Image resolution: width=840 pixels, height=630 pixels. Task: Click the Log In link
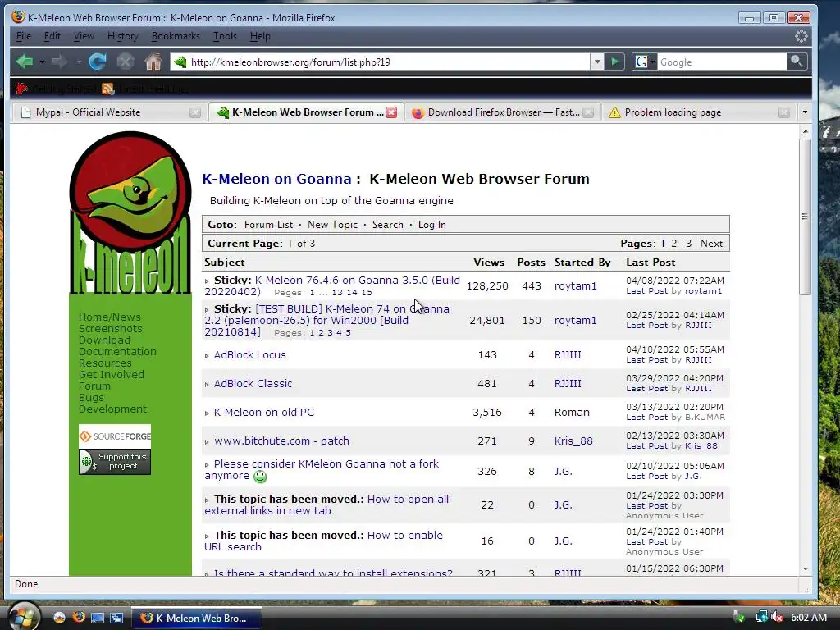431,225
